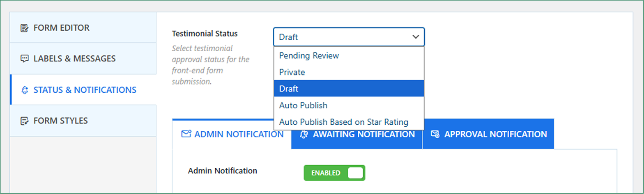Click the Form Editor pencil icon
The width and height of the screenshot is (644, 194).
tap(25, 28)
